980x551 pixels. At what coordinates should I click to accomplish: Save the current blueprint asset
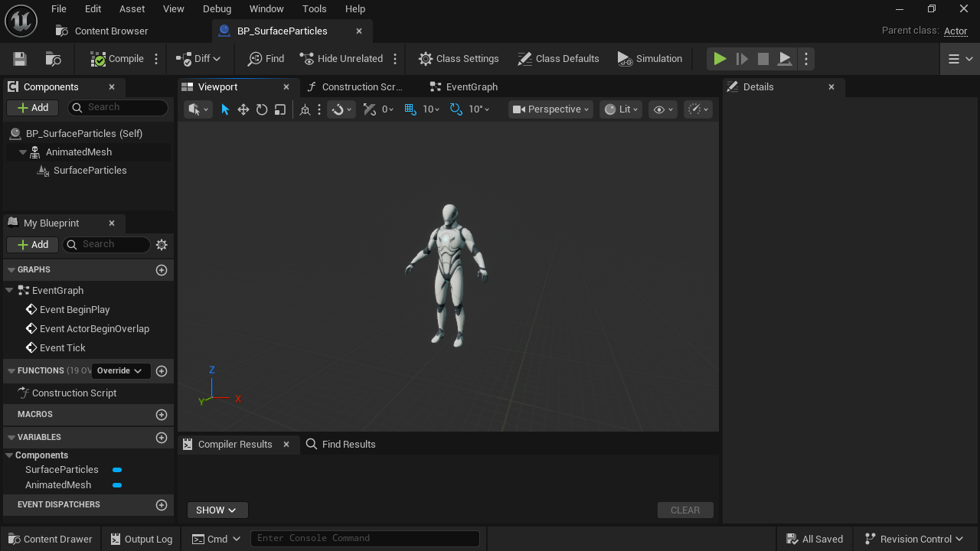20,59
